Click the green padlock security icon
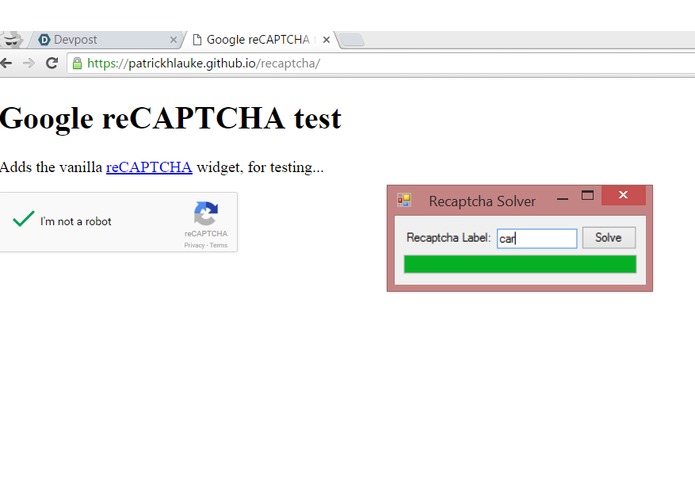The image size is (695, 494). pyautogui.click(x=77, y=63)
